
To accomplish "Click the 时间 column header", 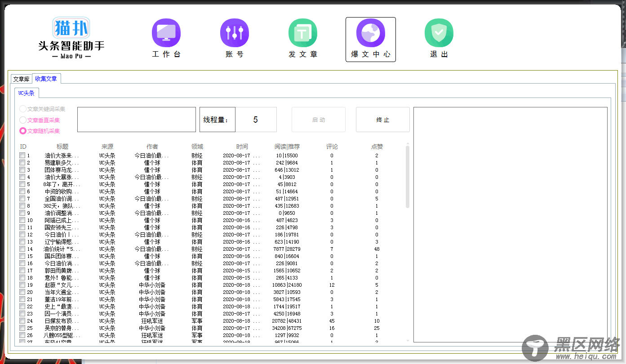I will pyautogui.click(x=242, y=146).
